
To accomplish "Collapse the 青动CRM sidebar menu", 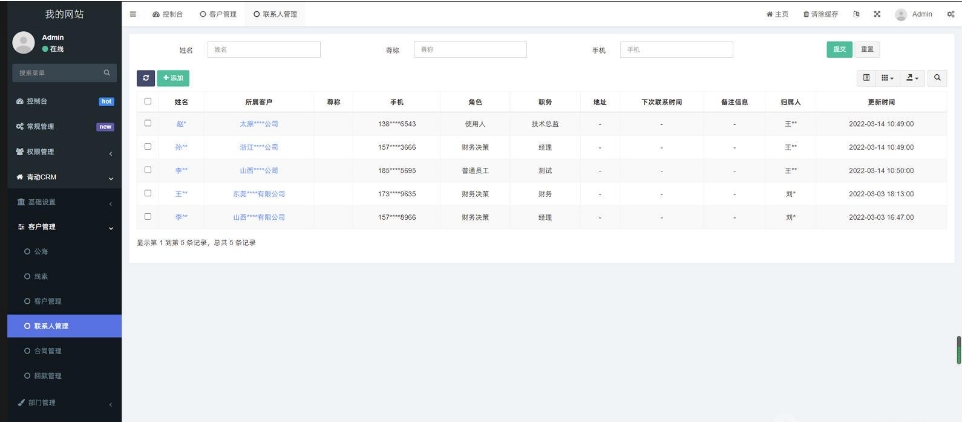I will 65,177.
